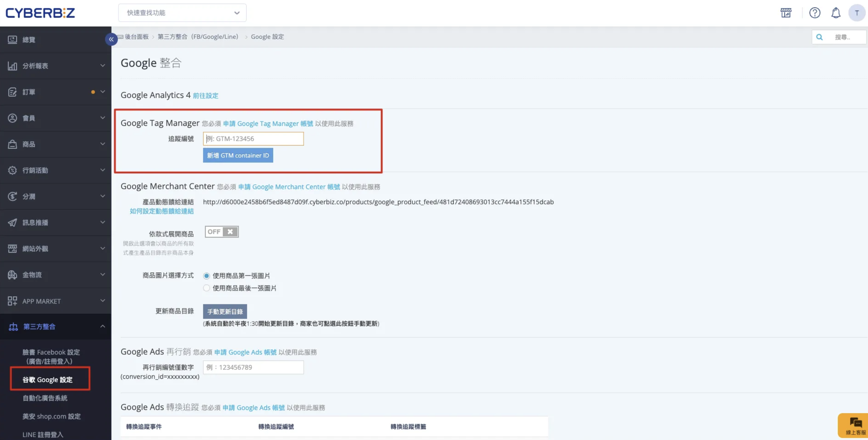Viewport: 868px width, 440px height.
Task: Click the 轉換追蹤標籤 column header
Action: (408, 427)
